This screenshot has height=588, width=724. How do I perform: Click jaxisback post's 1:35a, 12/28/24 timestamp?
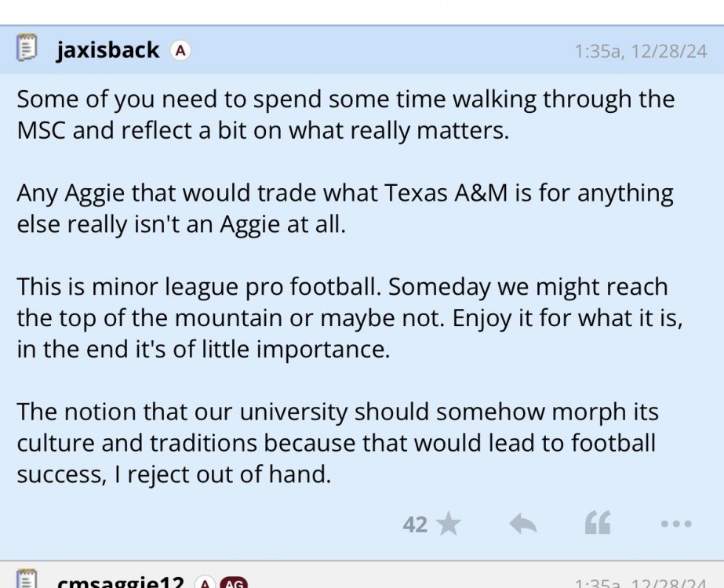pyautogui.click(x=640, y=52)
